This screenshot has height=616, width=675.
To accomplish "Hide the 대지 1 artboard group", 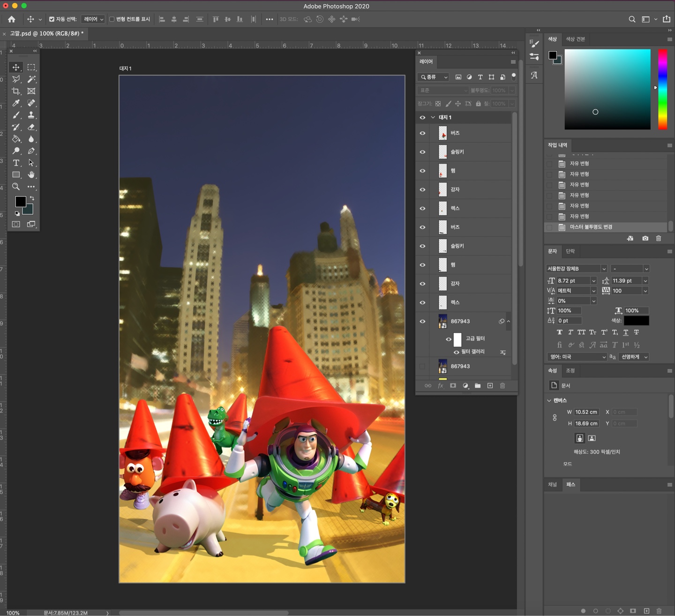I will [422, 118].
